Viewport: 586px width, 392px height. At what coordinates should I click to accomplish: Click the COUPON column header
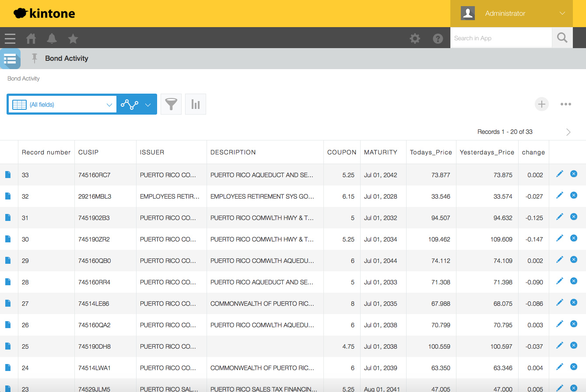[341, 152]
